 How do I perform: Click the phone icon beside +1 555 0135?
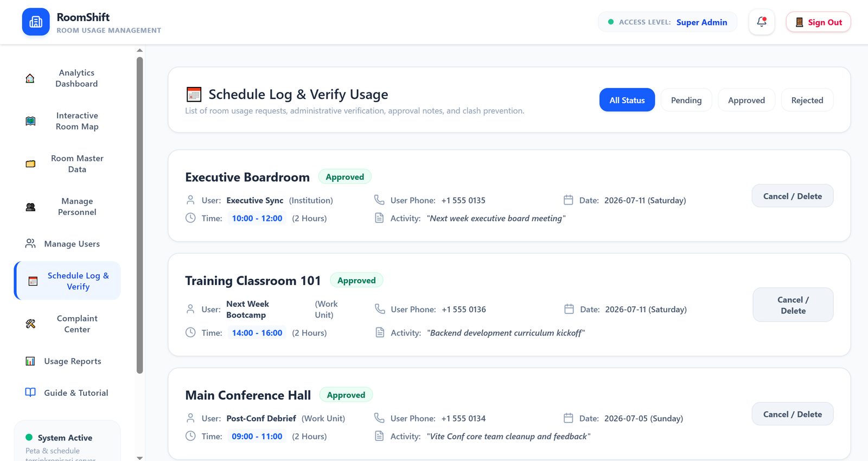[379, 200]
